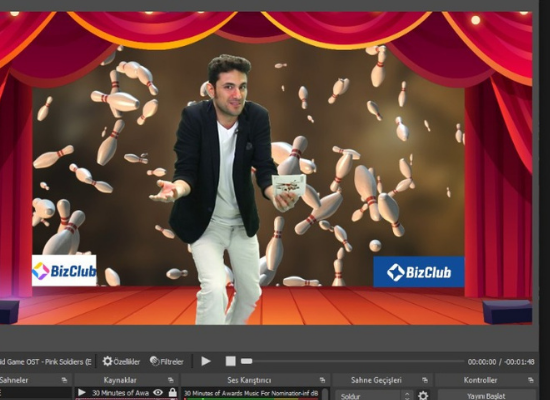Click the Ses Karıştırıcı panel title

[x=249, y=380]
